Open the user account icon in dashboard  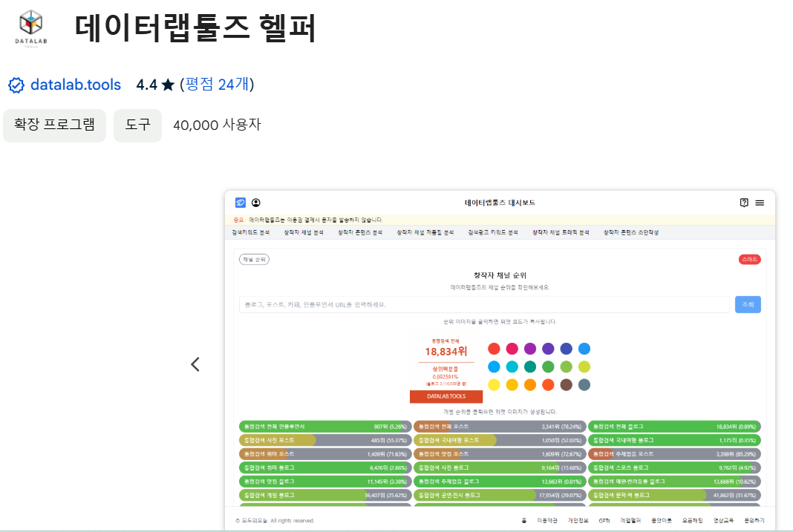click(x=256, y=203)
